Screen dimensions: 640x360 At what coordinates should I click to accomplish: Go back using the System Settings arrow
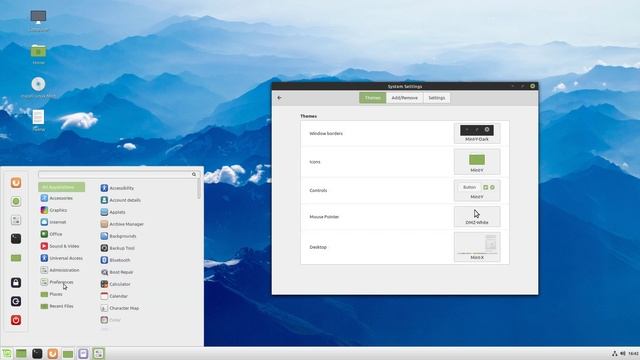click(280, 98)
